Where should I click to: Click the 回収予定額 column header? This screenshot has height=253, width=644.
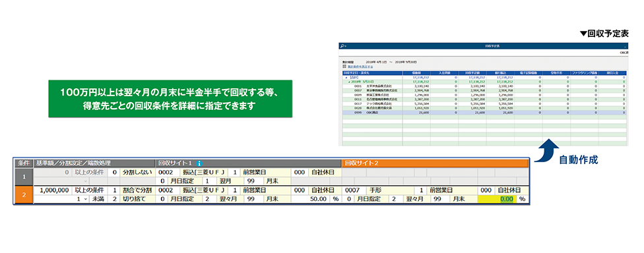tap(472, 72)
